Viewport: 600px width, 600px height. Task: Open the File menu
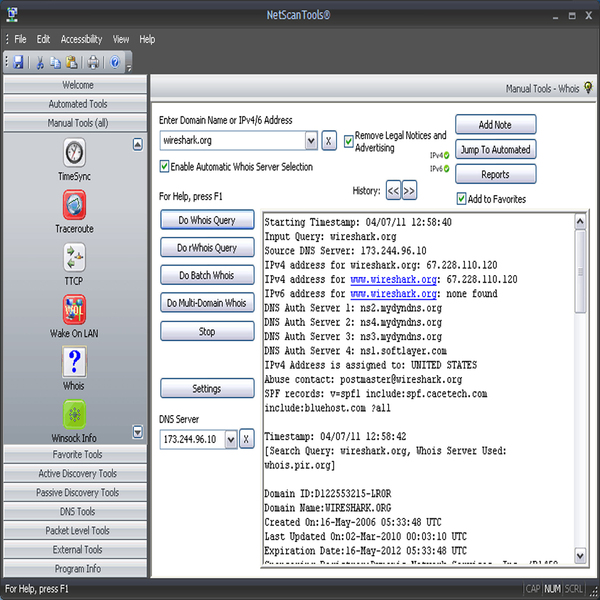pos(20,39)
